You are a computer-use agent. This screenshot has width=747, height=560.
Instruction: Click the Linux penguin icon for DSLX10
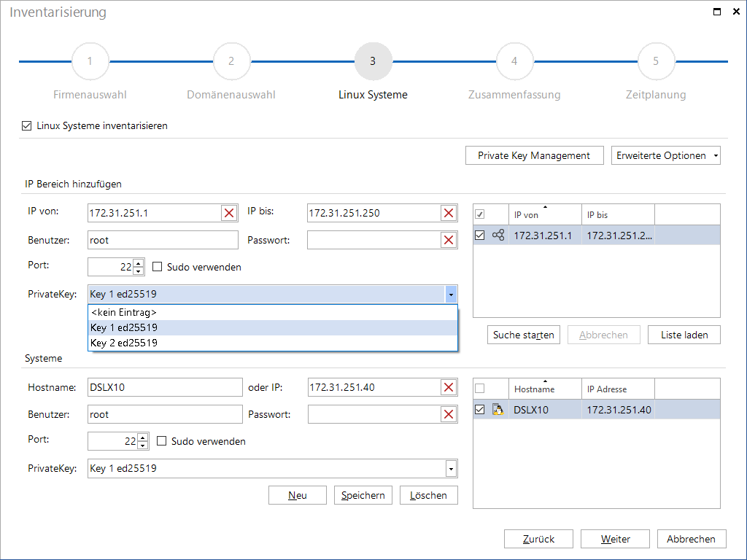coord(498,410)
